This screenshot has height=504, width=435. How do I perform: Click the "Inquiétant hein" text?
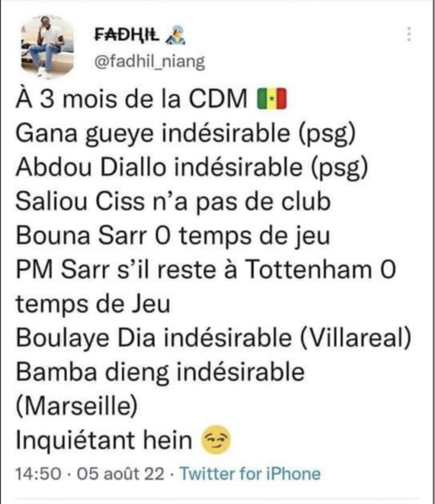[x=104, y=439]
